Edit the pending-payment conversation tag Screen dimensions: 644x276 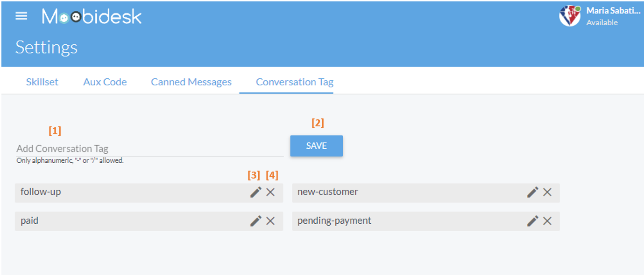tap(533, 221)
